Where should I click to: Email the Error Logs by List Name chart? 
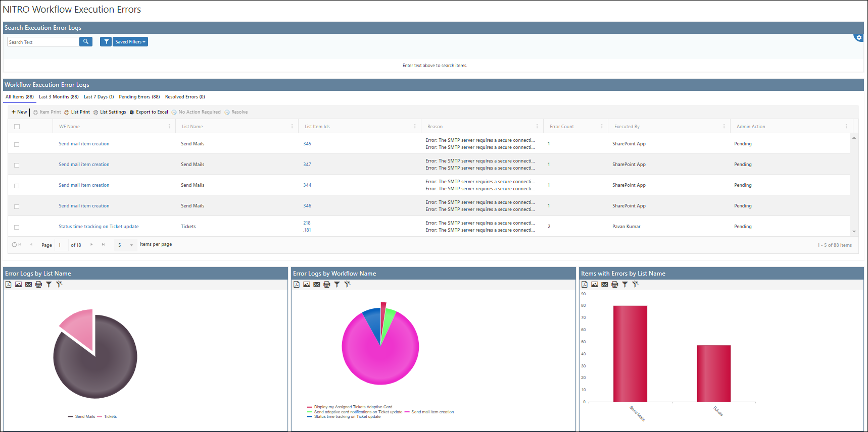click(x=28, y=285)
